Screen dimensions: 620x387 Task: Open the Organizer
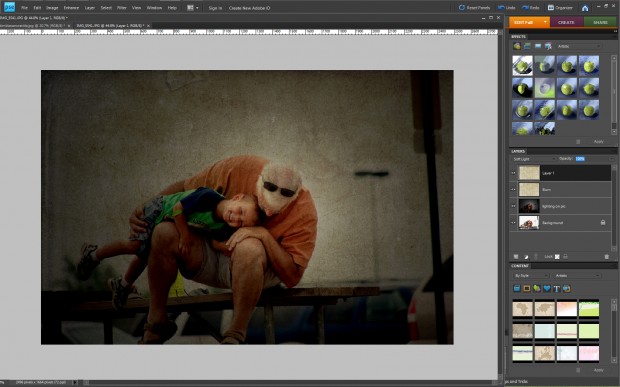[x=560, y=8]
